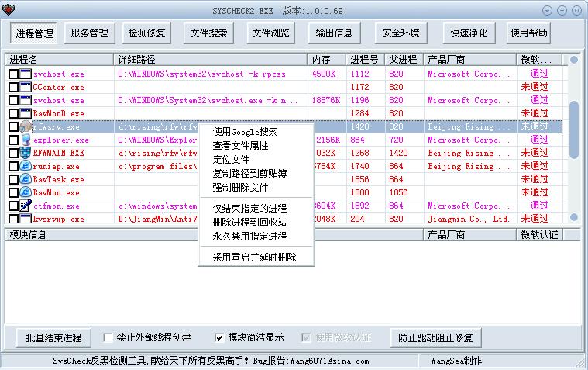The image size is (588, 370).
Task: Click the RavMon.exe process icon
Action: (26, 192)
